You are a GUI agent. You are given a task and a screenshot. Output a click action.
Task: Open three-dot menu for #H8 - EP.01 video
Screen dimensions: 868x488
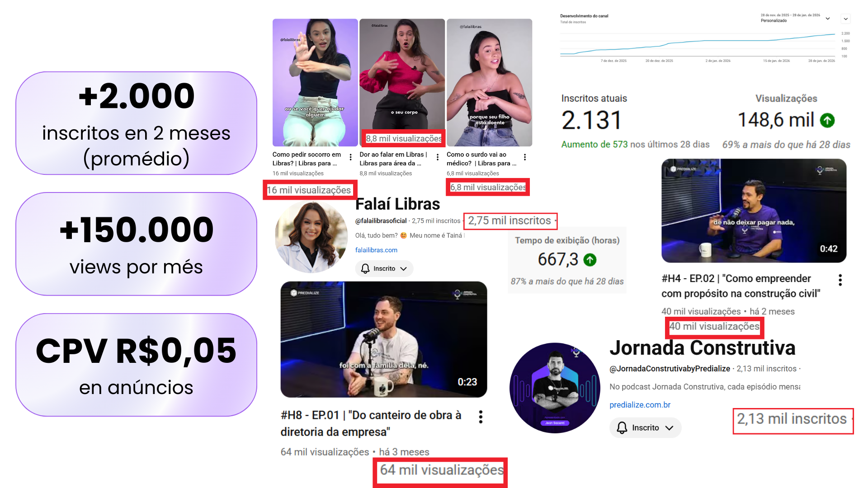pyautogui.click(x=481, y=417)
